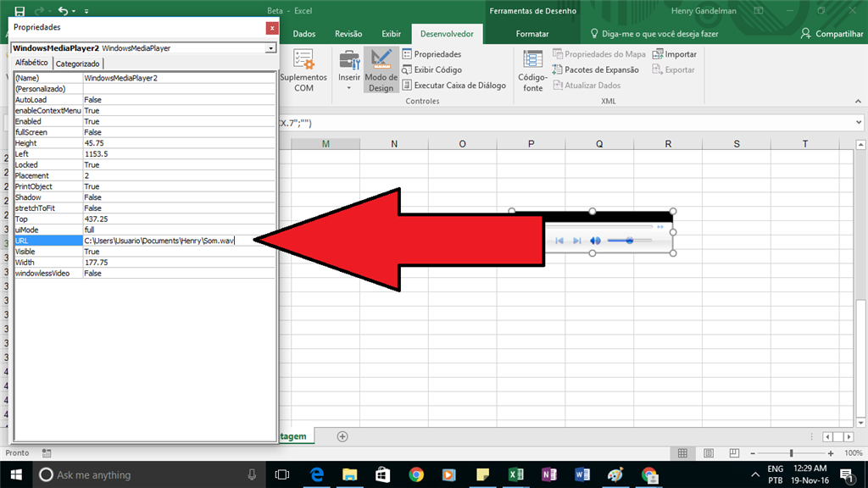Image resolution: width=868 pixels, height=488 pixels.
Task: Switch to Page Break Preview icon
Action: [x=734, y=453]
